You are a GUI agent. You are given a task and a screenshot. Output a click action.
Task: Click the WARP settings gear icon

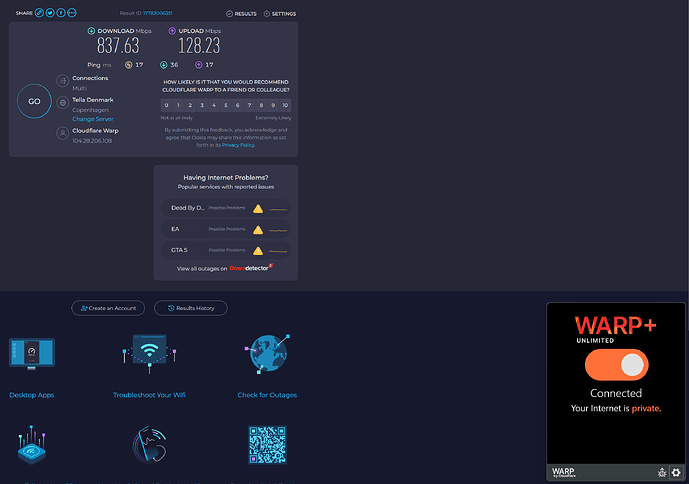676,473
